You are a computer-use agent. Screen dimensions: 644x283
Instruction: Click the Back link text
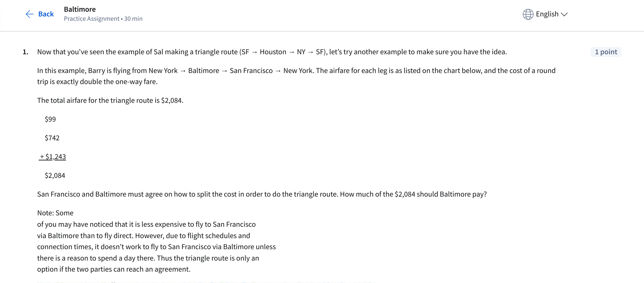[46, 14]
